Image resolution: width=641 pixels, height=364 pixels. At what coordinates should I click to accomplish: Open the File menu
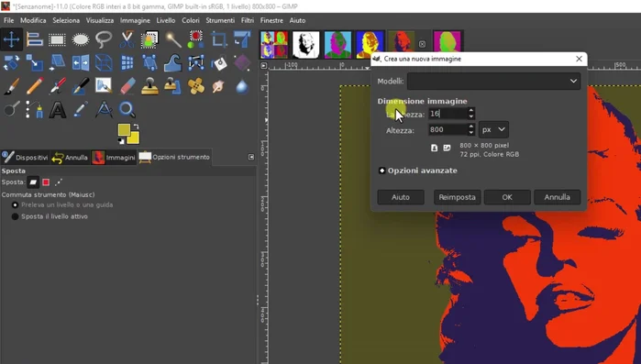coord(8,20)
